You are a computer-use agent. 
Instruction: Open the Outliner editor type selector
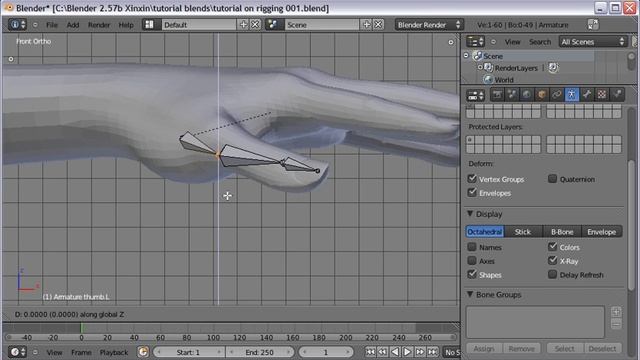click(476, 42)
